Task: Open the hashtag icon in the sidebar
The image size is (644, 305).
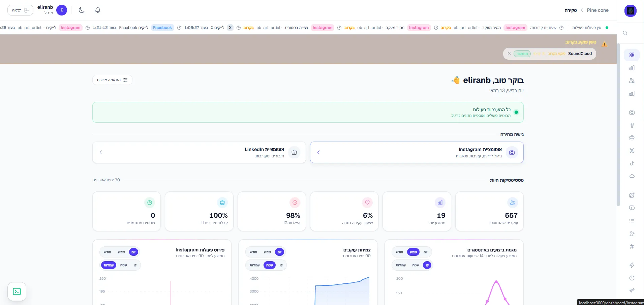Action: coord(632,246)
